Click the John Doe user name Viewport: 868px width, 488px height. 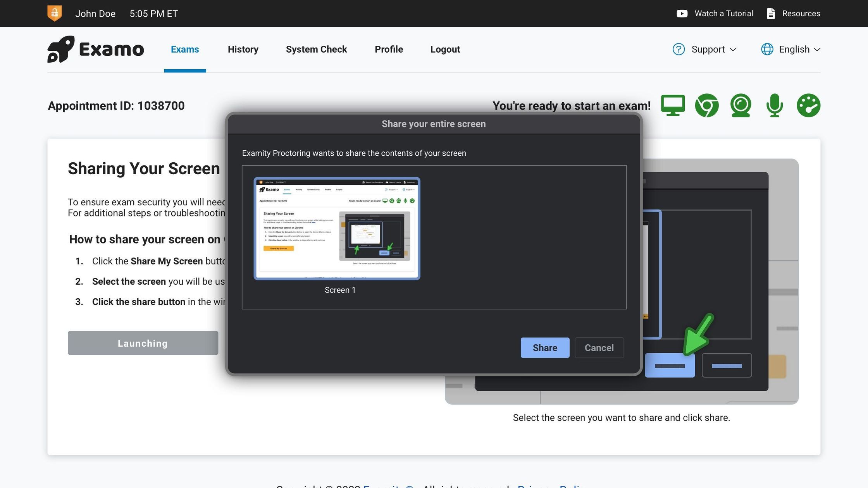tap(95, 14)
